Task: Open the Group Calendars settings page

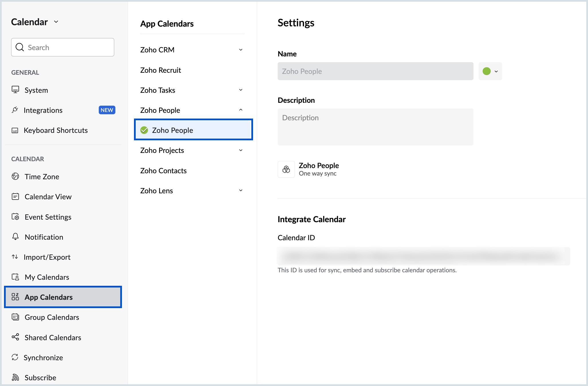Action: pyautogui.click(x=52, y=317)
